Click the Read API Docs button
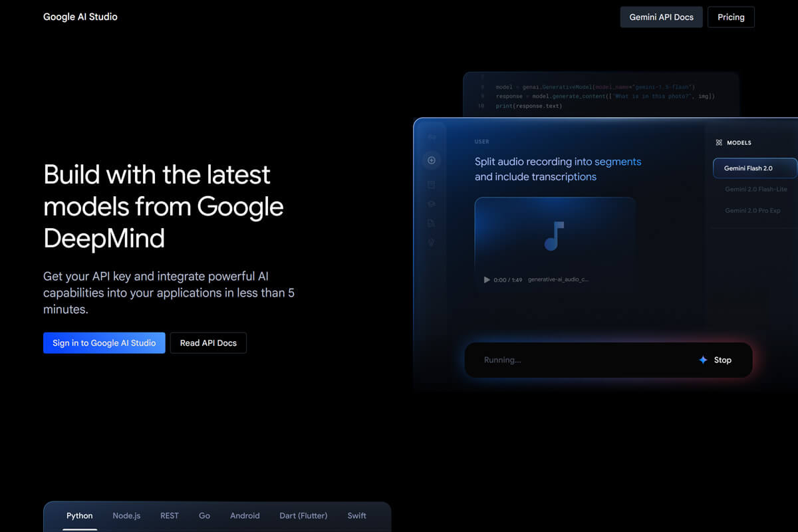 (208, 343)
